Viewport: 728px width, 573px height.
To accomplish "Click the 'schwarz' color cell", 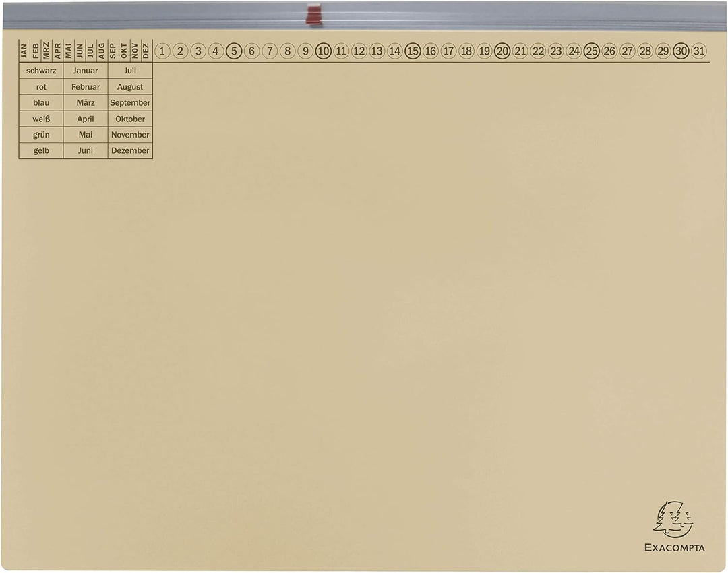I will click(41, 71).
